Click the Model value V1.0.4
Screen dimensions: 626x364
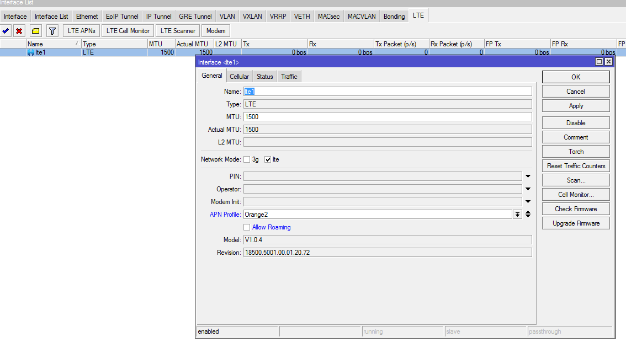click(253, 239)
